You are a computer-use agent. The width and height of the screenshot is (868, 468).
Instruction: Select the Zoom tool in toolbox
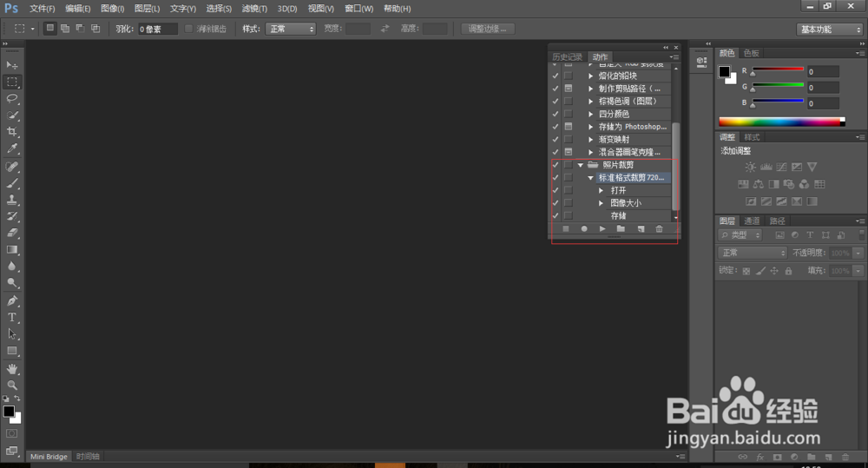tap(11, 385)
